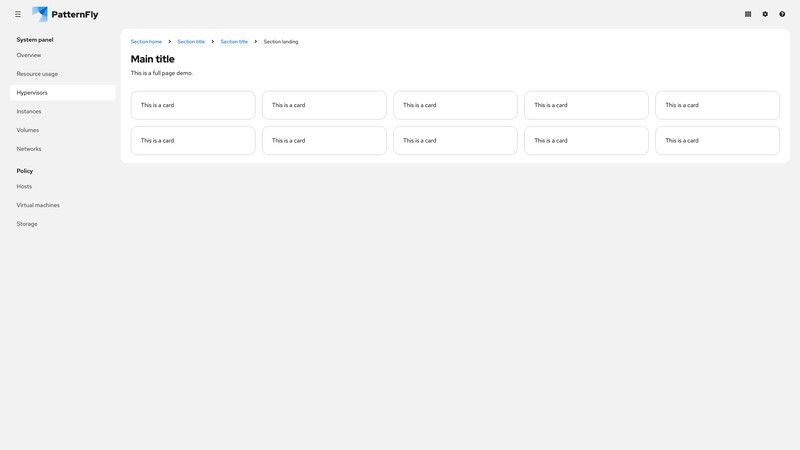Click 'This is a full page demo.' text
This screenshot has width=800, height=450.
coord(162,73)
